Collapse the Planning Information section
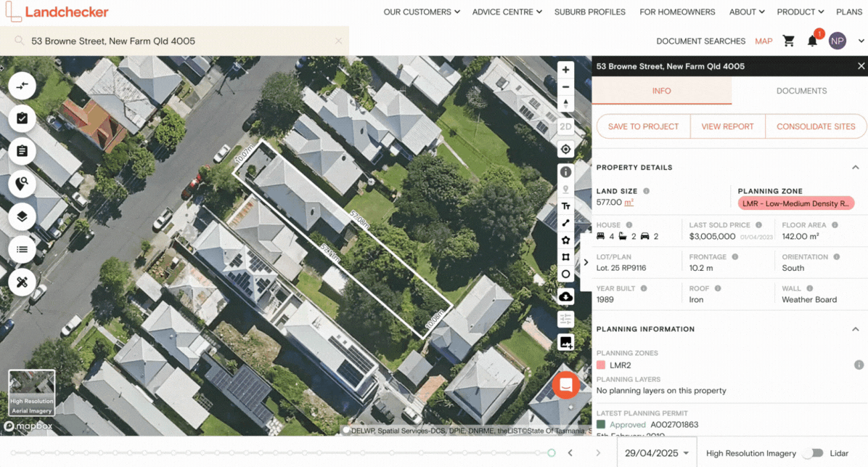Image resolution: width=868 pixels, height=467 pixels. point(855,329)
